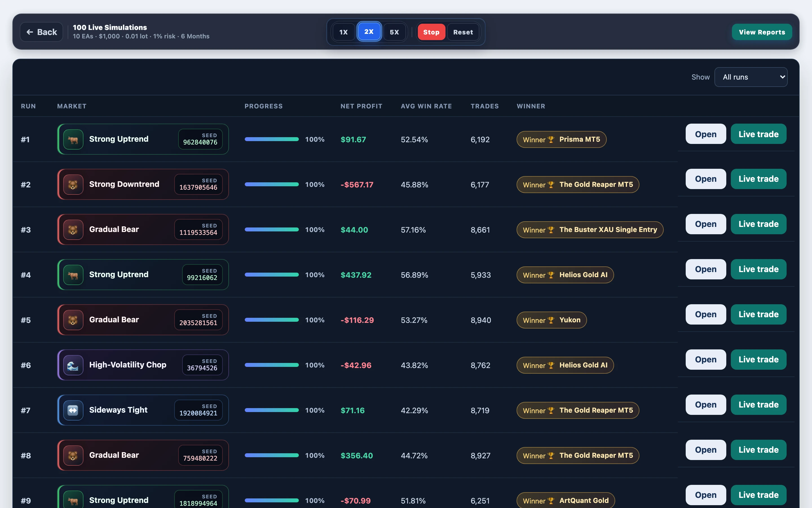Open run #9 details
This screenshot has height=508, width=812.
pos(706,495)
